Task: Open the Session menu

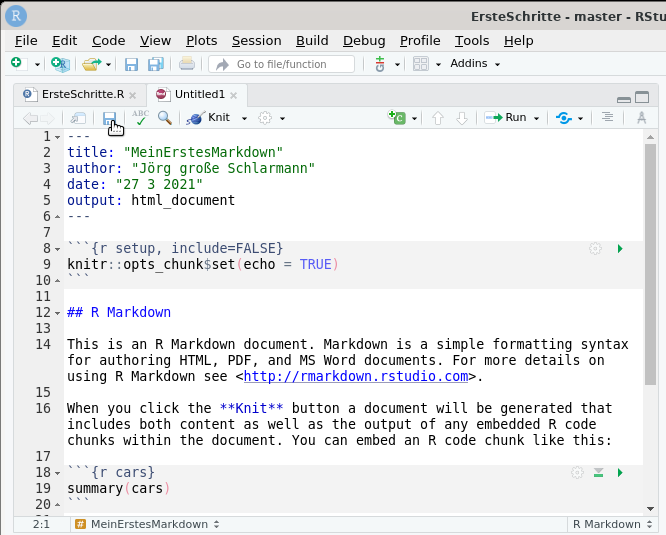Action: [x=257, y=41]
